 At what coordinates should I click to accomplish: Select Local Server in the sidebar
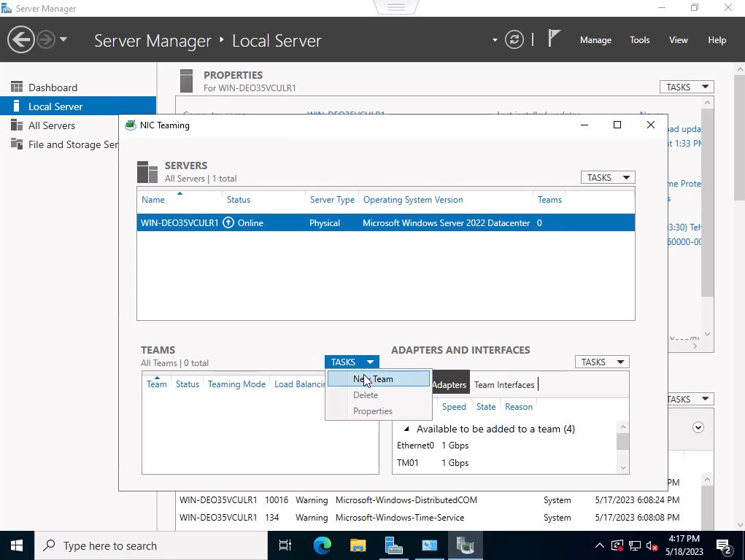pyautogui.click(x=78, y=106)
